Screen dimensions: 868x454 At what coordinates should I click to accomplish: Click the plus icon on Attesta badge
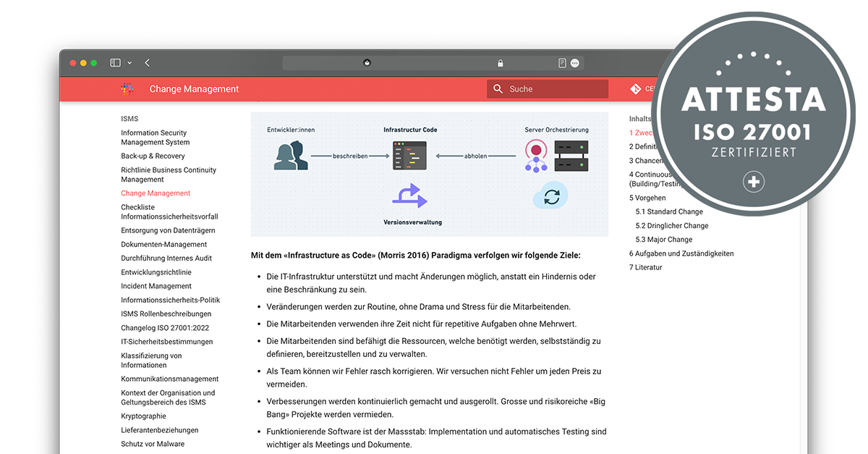pyautogui.click(x=753, y=182)
